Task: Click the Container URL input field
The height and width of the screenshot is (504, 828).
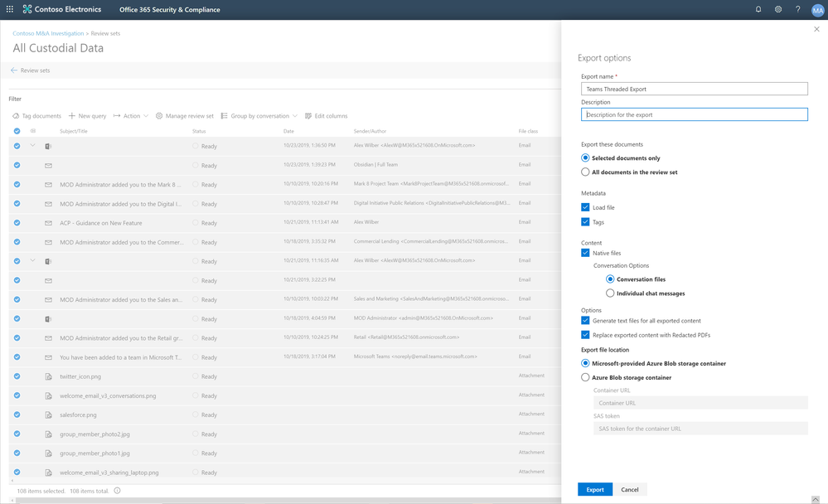Action: (x=700, y=403)
